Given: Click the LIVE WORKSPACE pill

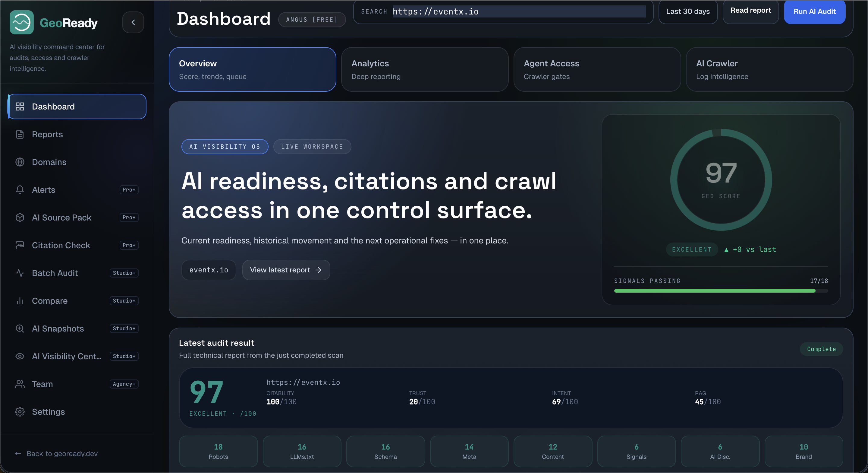Looking at the screenshot, I should click(312, 146).
